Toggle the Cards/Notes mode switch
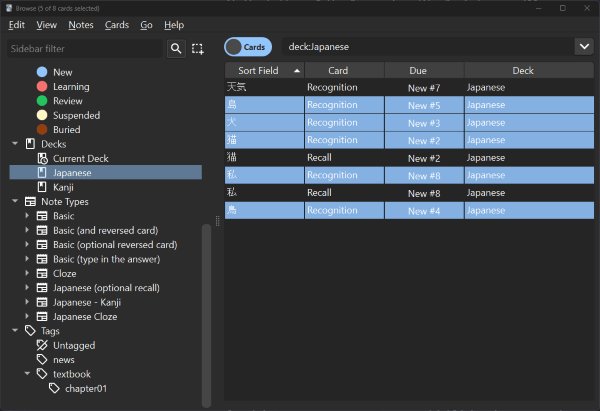Screen dimensions: 600x411 pyautogui.click(x=248, y=47)
